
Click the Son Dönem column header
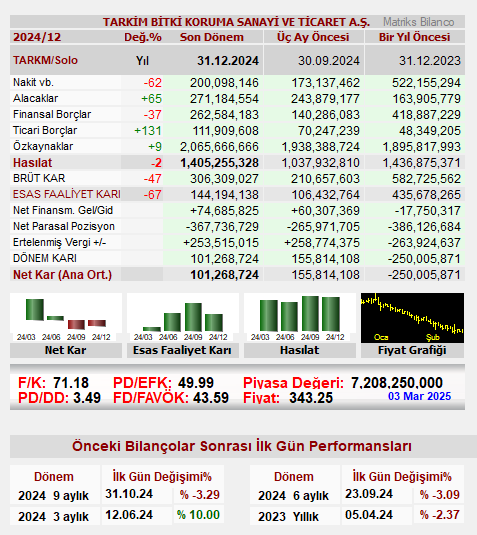pos(212,37)
